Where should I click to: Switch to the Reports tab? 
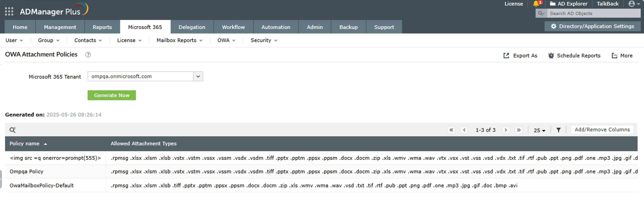[x=102, y=27]
